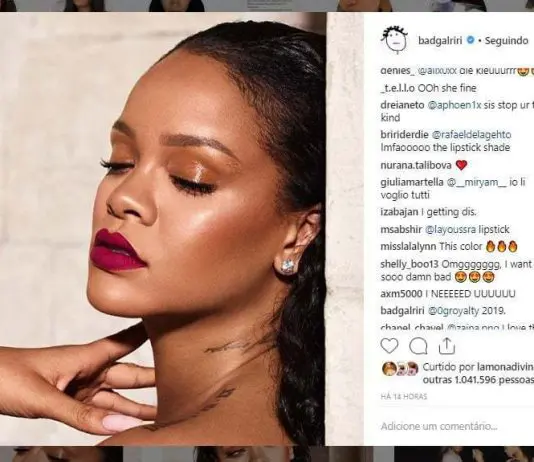Click the 'HÁ 14 HORAS' timestamp
Screen dimensions: 534x462
click(404, 397)
